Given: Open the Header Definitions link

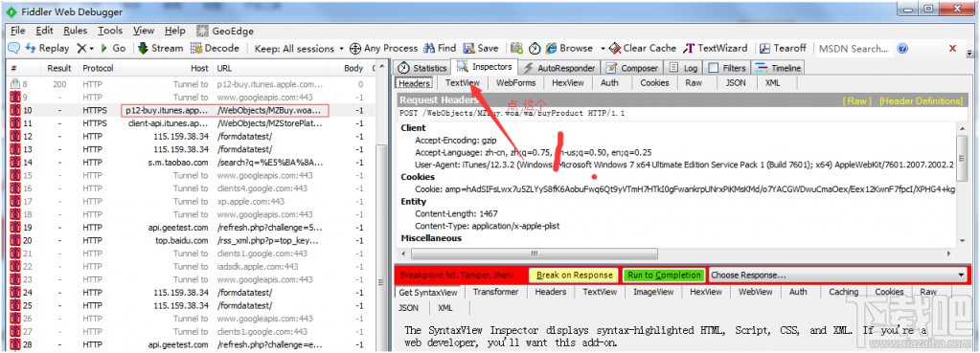Looking at the screenshot, I should (921, 101).
